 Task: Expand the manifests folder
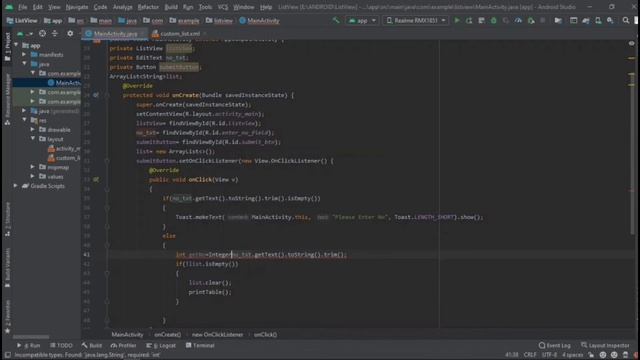(24, 54)
